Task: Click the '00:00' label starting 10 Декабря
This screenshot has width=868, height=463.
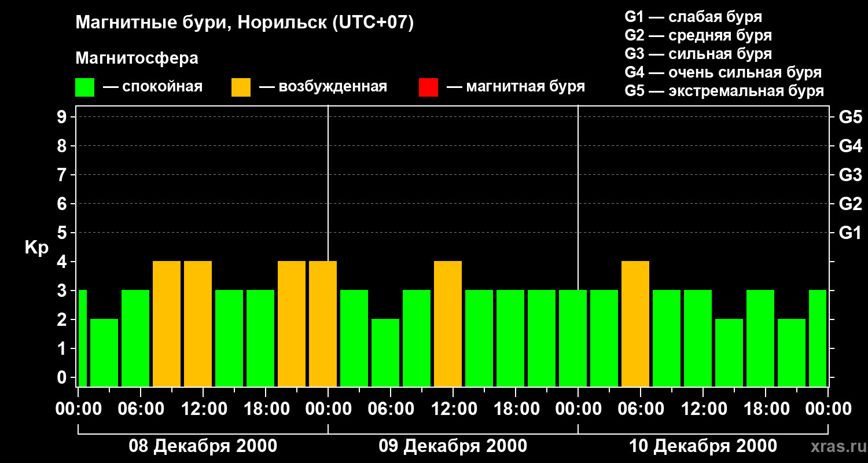Action: click(578, 409)
